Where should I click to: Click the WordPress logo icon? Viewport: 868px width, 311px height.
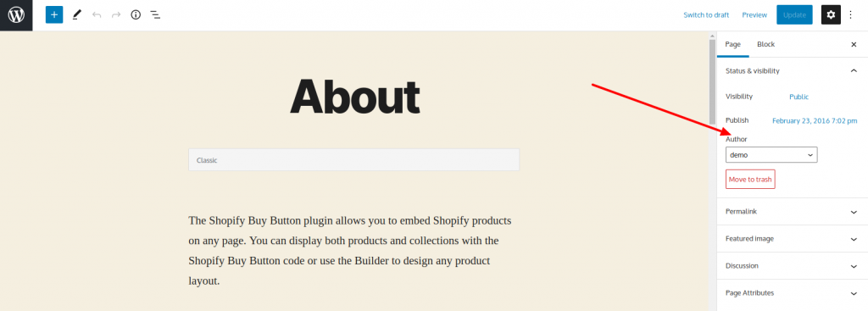tap(16, 15)
